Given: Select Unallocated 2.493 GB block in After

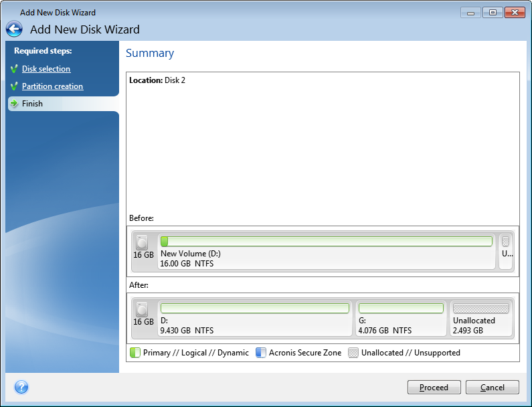Looking at the screenshot, I should pyautogui.click(x=481, y=318).
